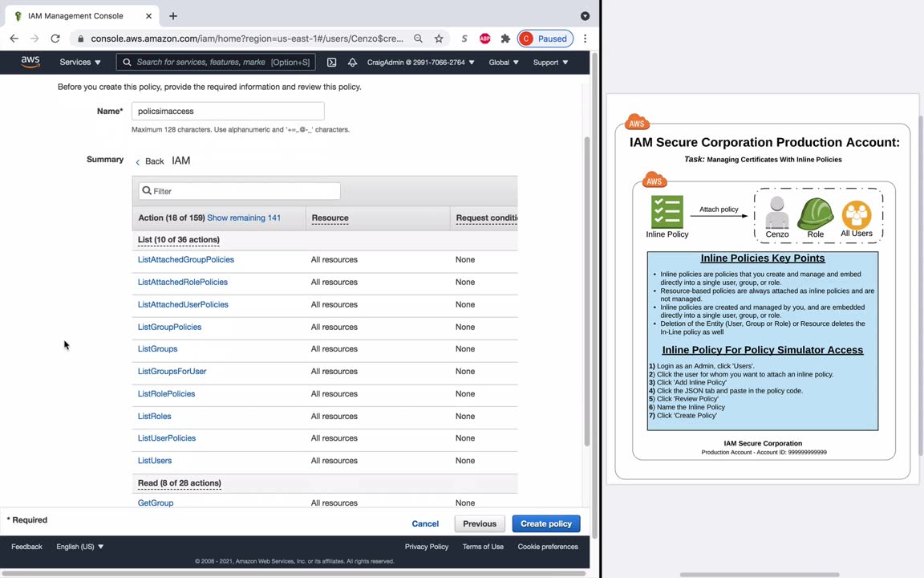The image size is (924, 578).
Task: Click the green Role helmet icon
Action: point(816,213)
